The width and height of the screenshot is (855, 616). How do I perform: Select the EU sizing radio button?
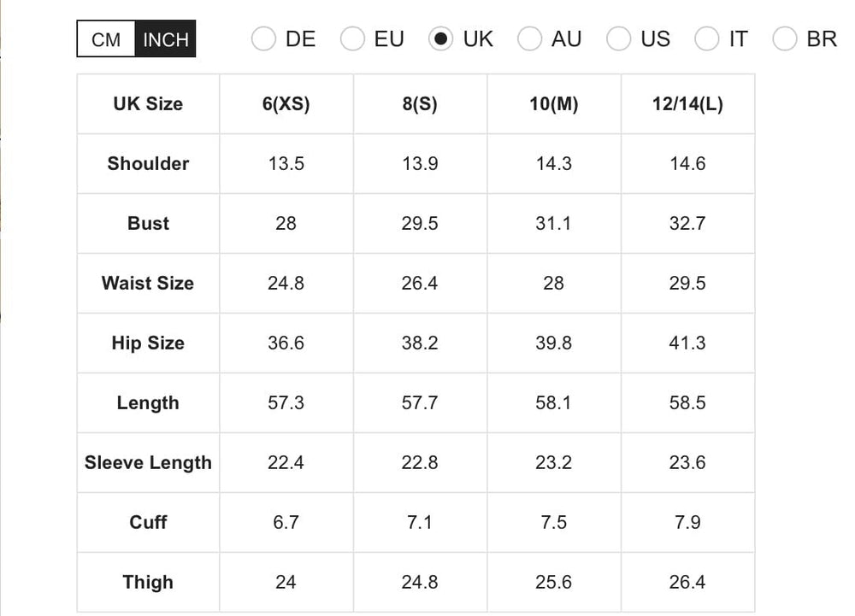(351, 38)
